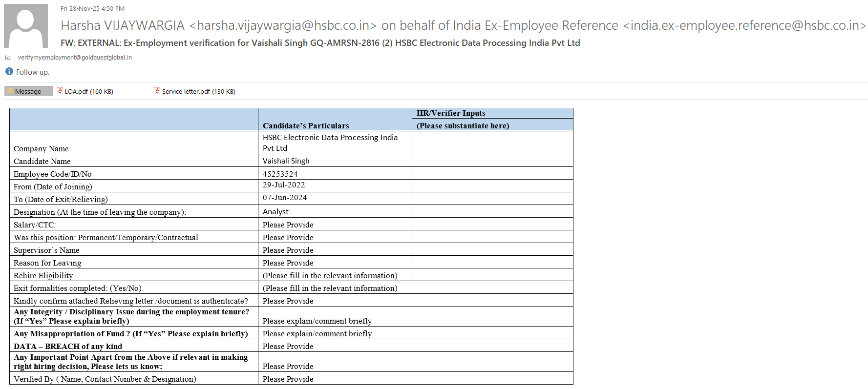868x389 pixels.
Task: Click HR input cell for Rehire Eligibility
Action: pos(492,275)
